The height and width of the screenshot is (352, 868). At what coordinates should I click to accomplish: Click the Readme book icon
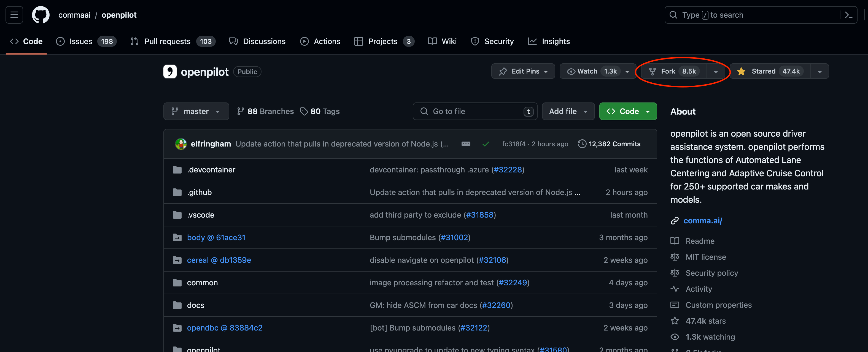[675, 241]
